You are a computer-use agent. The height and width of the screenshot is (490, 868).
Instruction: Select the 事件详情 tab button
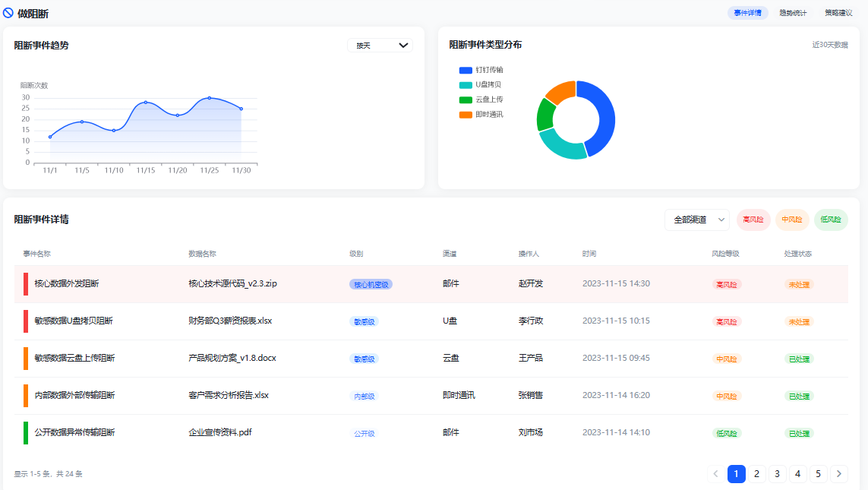pos(747,13)
